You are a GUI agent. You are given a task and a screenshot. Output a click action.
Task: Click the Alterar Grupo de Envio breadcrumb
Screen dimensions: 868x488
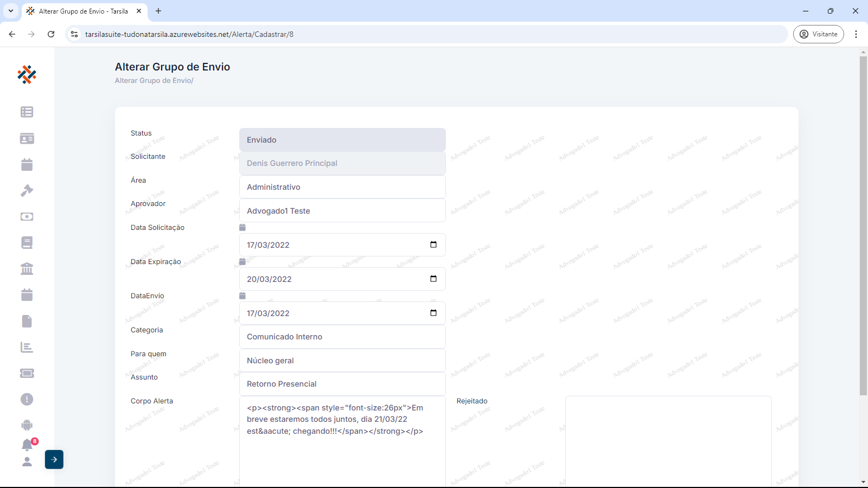pos(153,81)
